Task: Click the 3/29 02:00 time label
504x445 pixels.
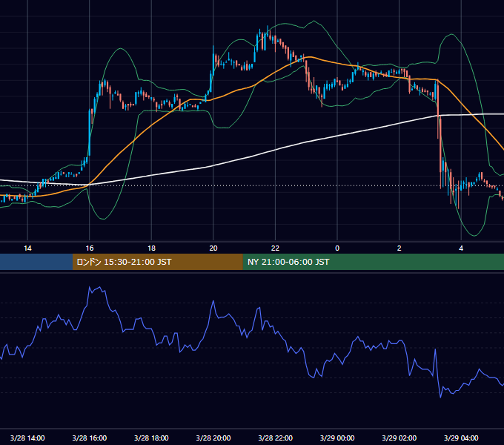Action: [399, 438]
